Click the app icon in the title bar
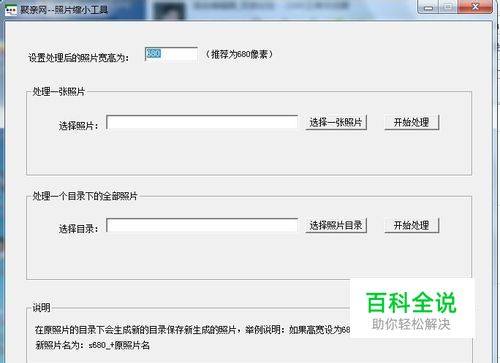Image resolution: width=500 pixels, height=363 pixels. [x=11, y=10]
